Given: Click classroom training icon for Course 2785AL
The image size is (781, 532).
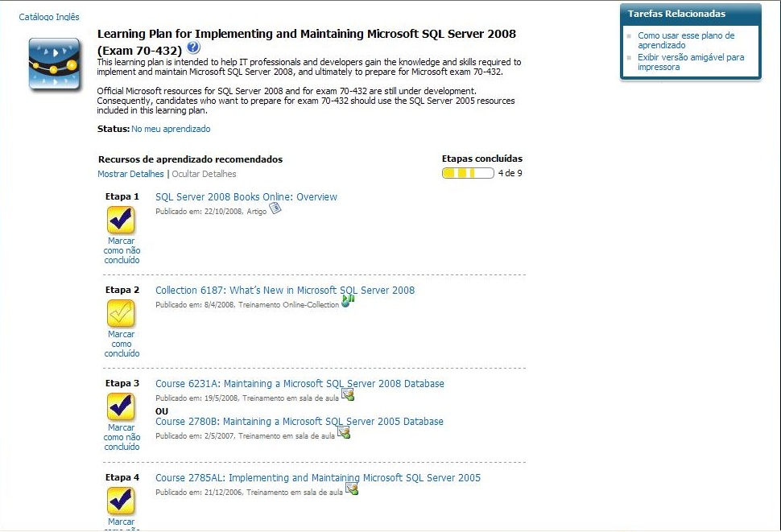Looking at the screenshot, I should pos(351,489).
